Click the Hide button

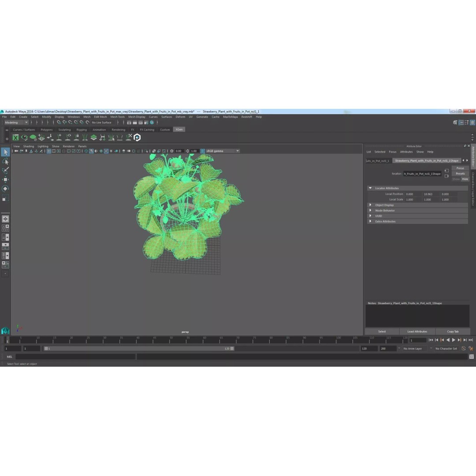coord(465,179)
